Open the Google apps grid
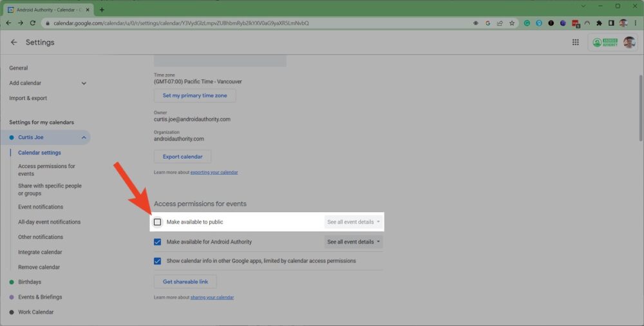Screen dimensions: 644x326 pyautogui.click(x=575, y=43)
